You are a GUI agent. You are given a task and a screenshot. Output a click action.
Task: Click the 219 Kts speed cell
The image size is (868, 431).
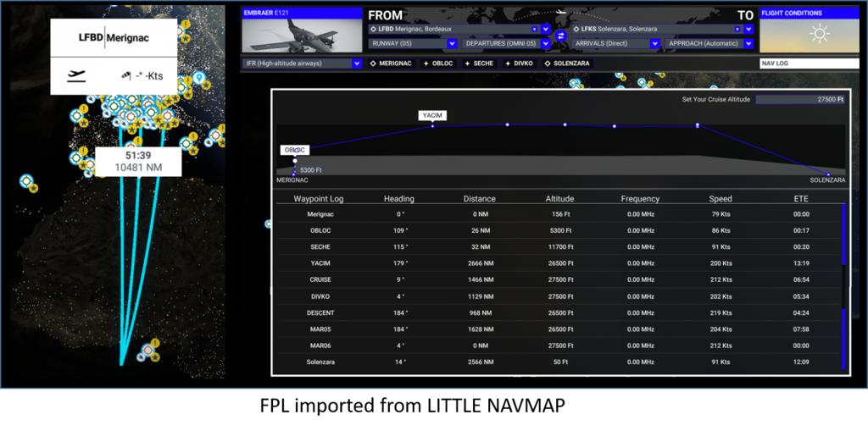click(x=721, y=312)
